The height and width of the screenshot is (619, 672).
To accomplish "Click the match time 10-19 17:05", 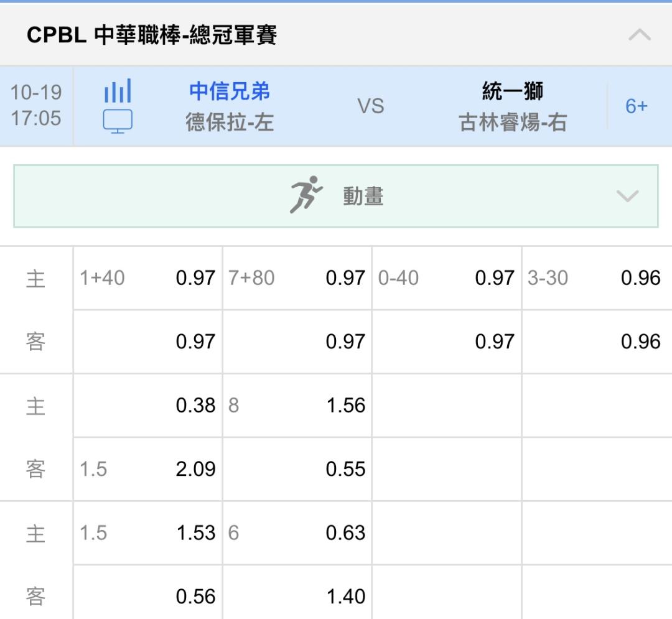I will pos(36,105).
